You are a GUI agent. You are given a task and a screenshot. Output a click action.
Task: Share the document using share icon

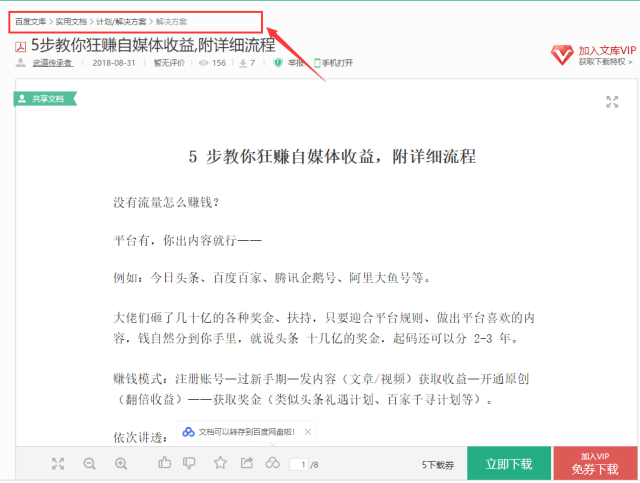pyautogui.click(x=247, y=463)
